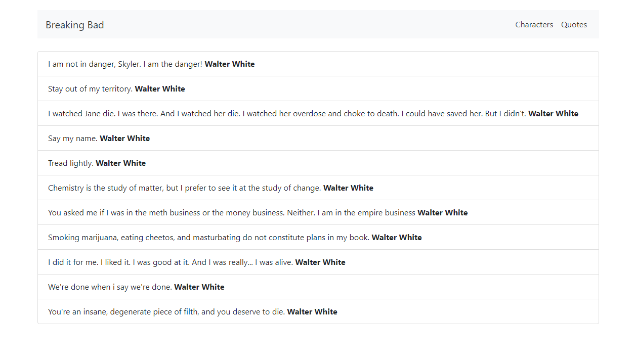This screenshot has height=364, width=635.
Task: Click Walter White after "Say my name."
Action: tap(125, 139)
